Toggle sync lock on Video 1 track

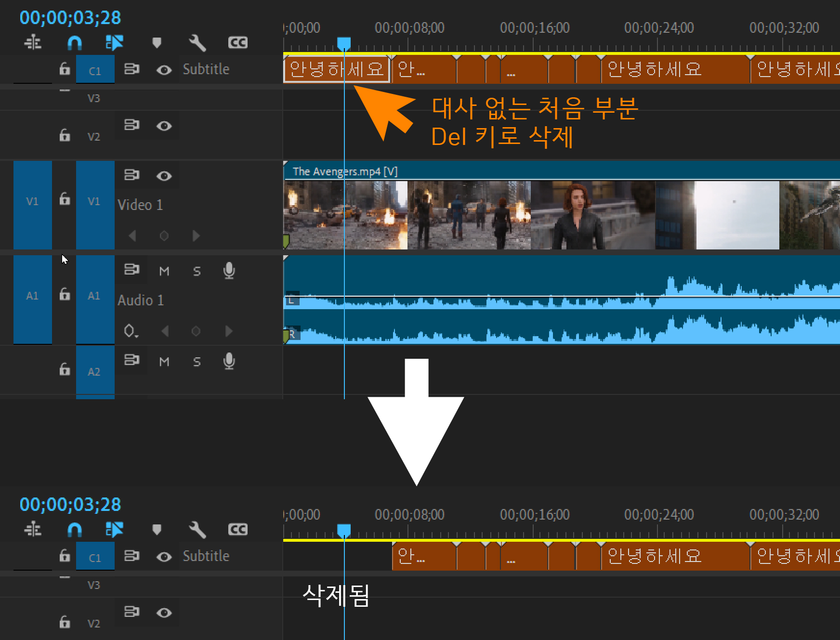131,174
